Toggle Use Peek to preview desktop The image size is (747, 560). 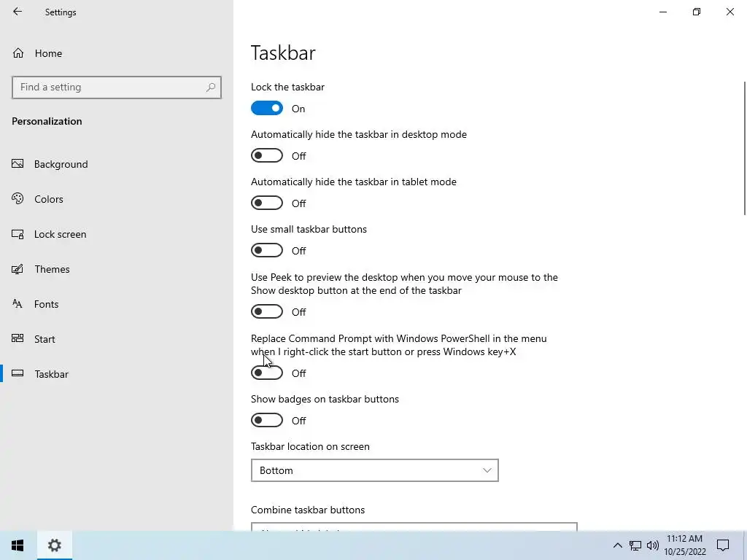(267, 311)
